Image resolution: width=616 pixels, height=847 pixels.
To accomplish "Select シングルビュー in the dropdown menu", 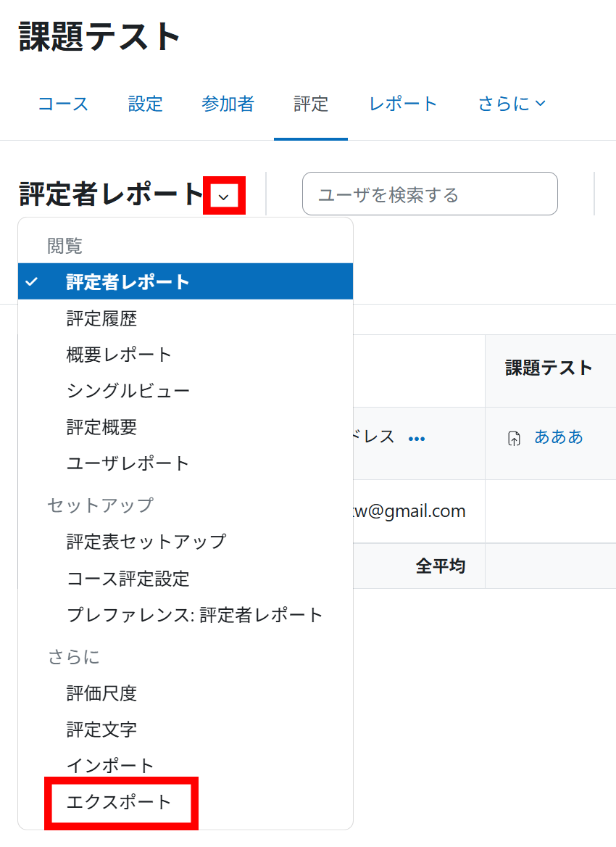I will 128,391.
